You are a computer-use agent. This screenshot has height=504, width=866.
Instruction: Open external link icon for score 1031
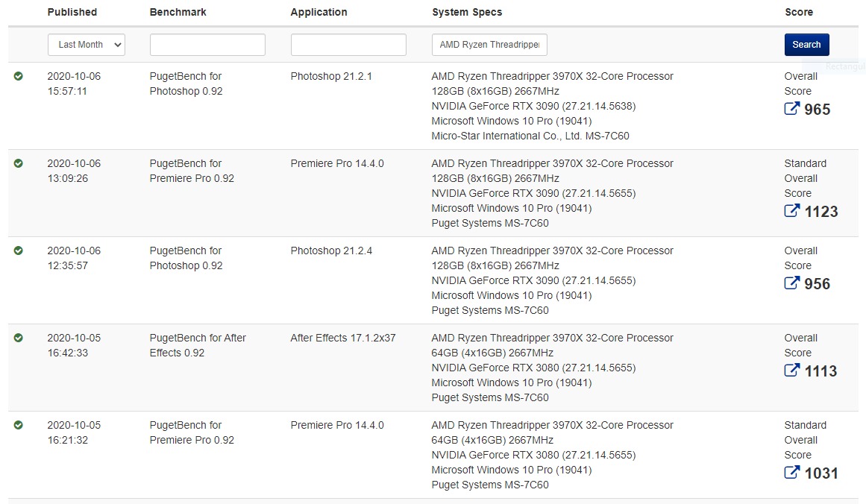[x=792, y=473]
